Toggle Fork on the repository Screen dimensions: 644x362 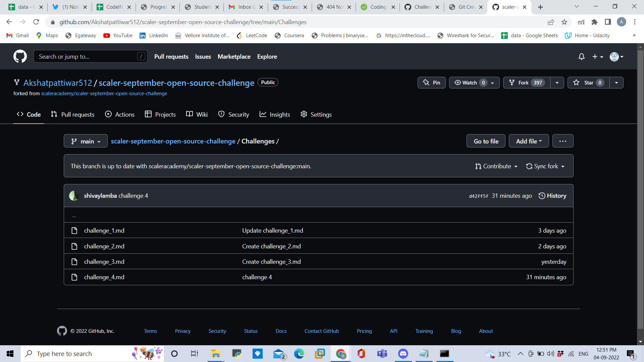[x=522, y=82]
